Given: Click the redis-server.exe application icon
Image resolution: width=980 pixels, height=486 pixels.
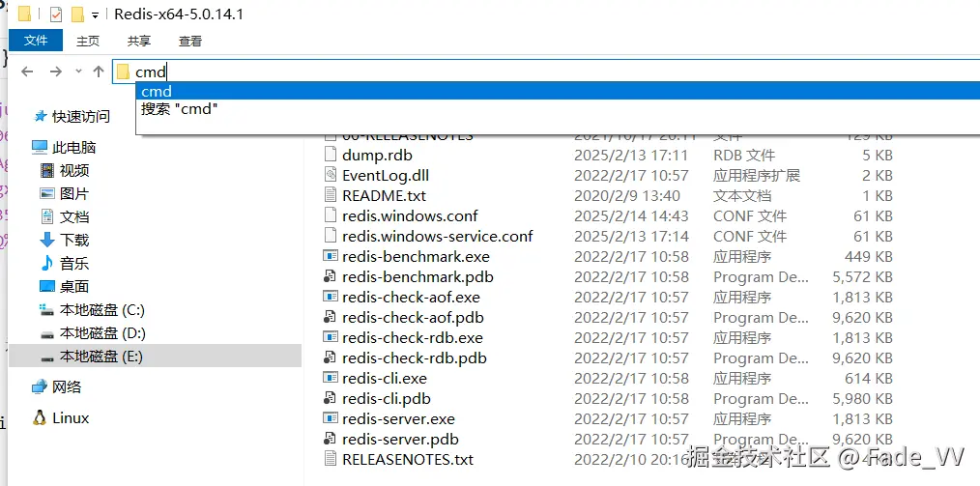Looking at the screenshot, I should pos(331,419).
